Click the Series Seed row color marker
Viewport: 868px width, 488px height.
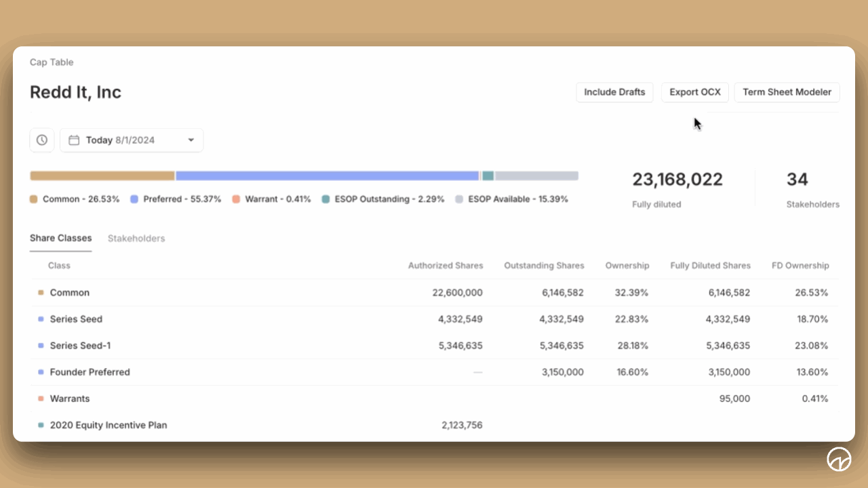pos(41,319)
